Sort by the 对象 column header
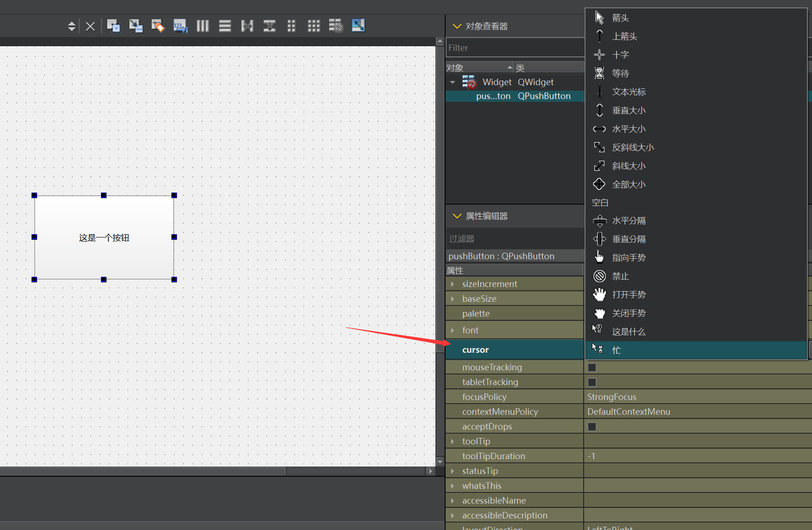The width and height of the screenshot is (812, 530). click(480, 68)
